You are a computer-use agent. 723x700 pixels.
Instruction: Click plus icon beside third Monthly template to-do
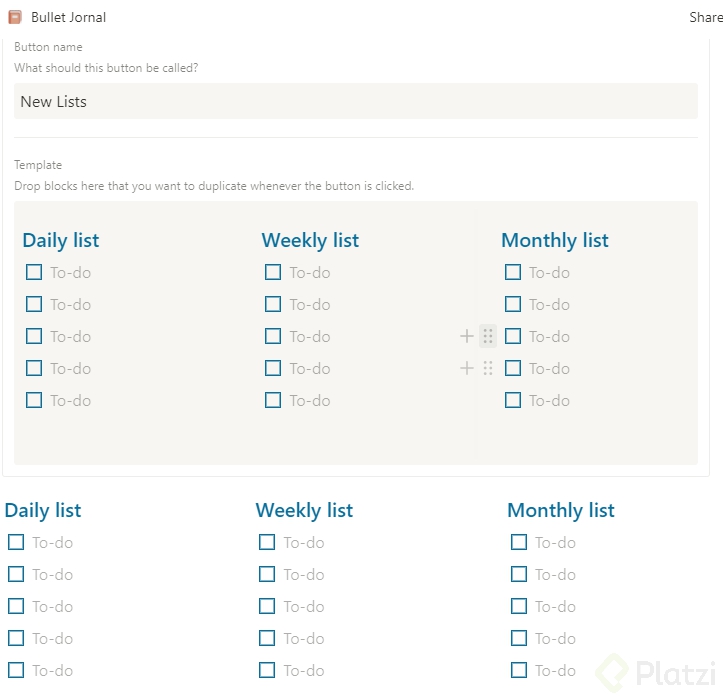click(x=467, y=336)
